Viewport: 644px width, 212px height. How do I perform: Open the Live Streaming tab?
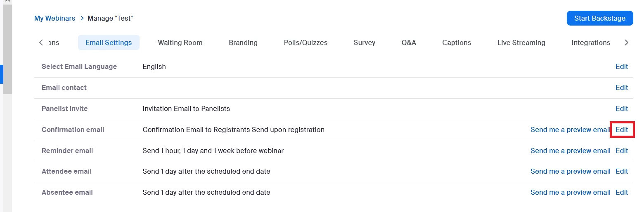tap(521, 42)
